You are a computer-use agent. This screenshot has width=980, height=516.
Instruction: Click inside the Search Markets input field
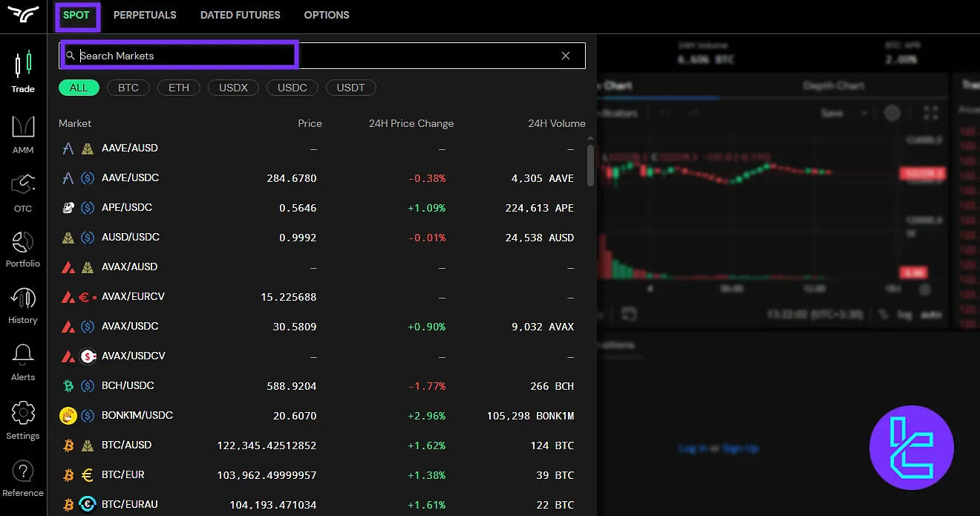pos(178,56)
